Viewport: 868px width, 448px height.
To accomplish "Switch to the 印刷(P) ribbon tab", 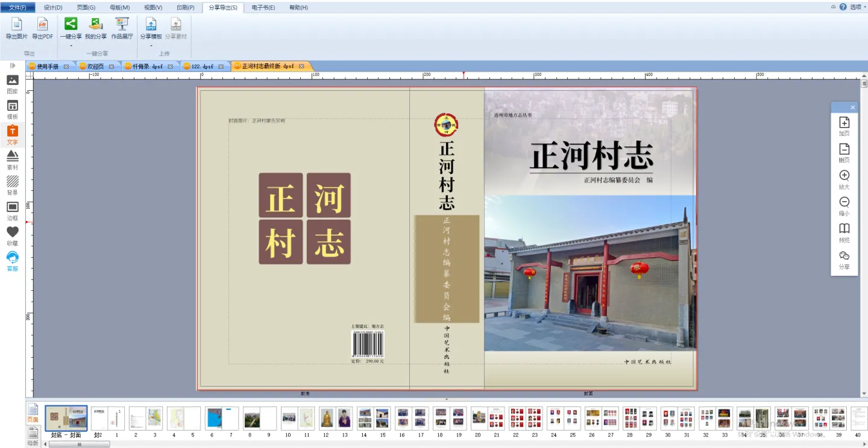I will point(185,7).
